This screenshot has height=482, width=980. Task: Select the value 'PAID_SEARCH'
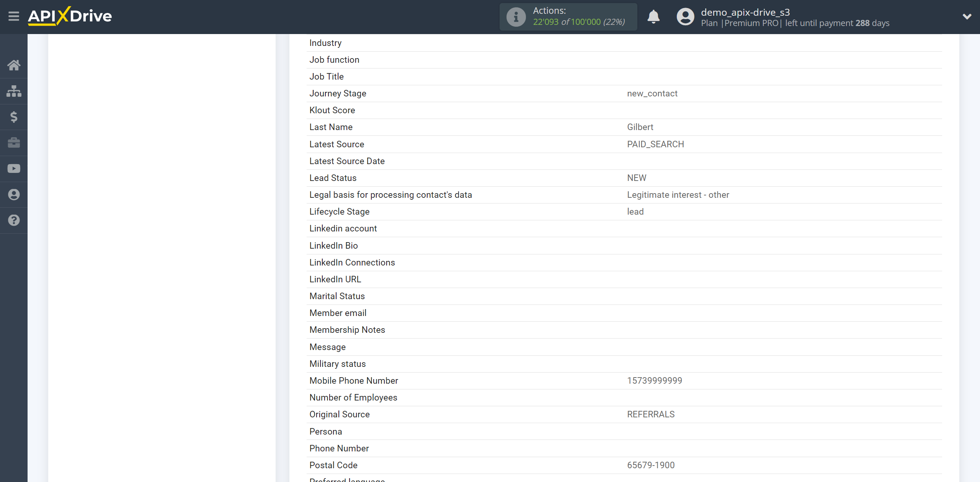[655, 144]
